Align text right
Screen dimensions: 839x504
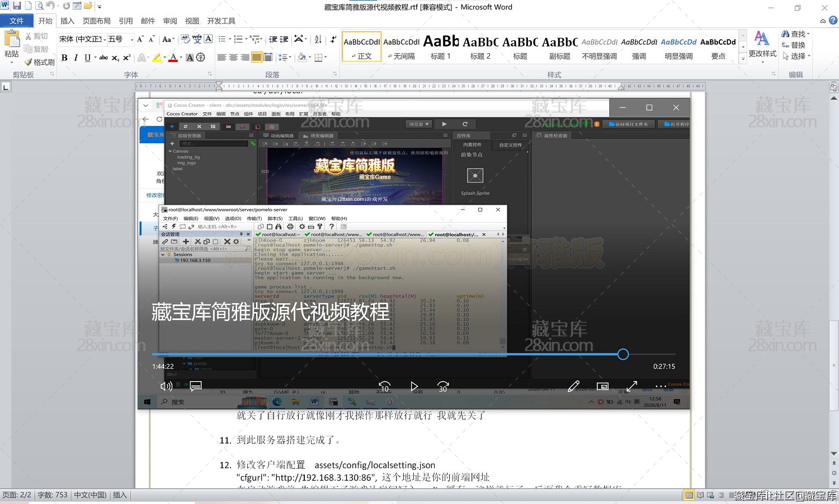tap(245, 58)
